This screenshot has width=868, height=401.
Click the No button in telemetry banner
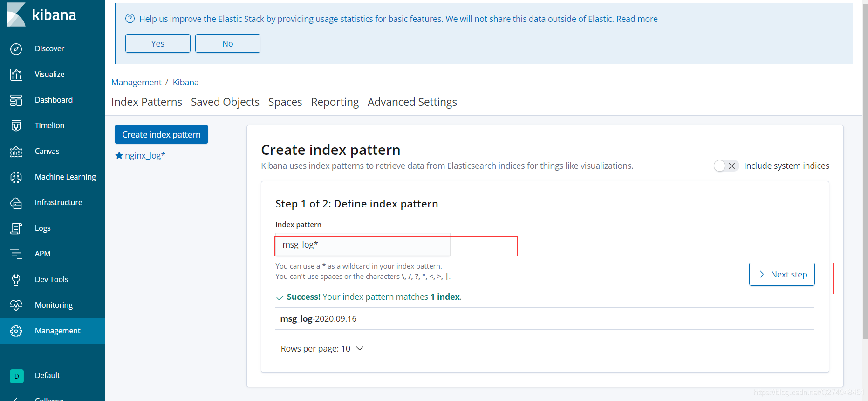(x=228, y=43)
